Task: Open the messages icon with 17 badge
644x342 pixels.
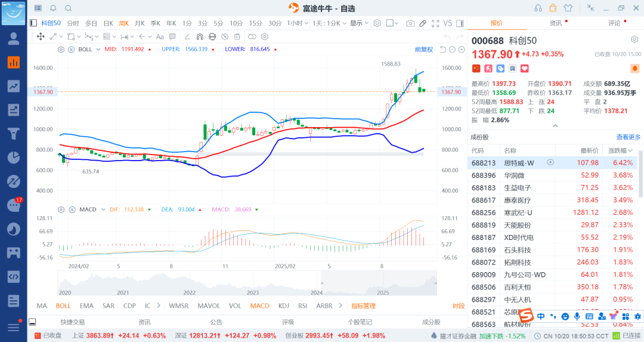Action: tap(14, 205)
